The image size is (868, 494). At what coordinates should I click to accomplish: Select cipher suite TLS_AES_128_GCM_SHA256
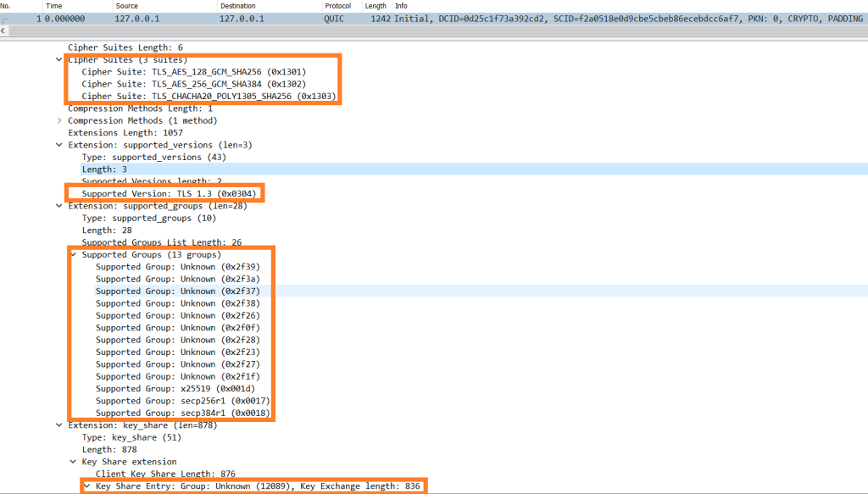click(193, 72)
